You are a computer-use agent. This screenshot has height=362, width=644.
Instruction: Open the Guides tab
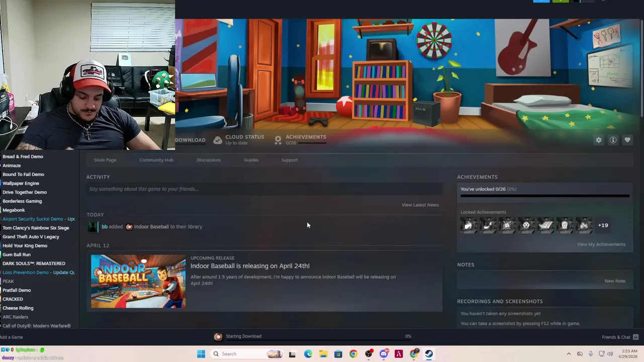click(251, 160)
